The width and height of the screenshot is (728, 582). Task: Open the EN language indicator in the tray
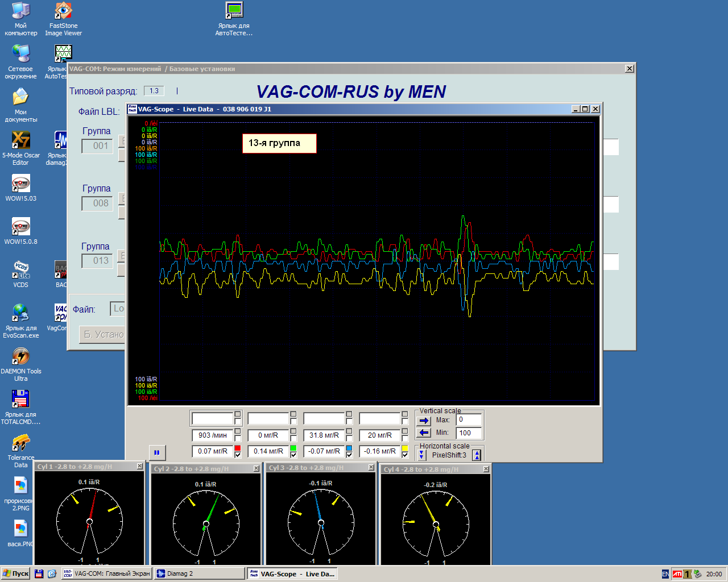click(x=665, y=574)
